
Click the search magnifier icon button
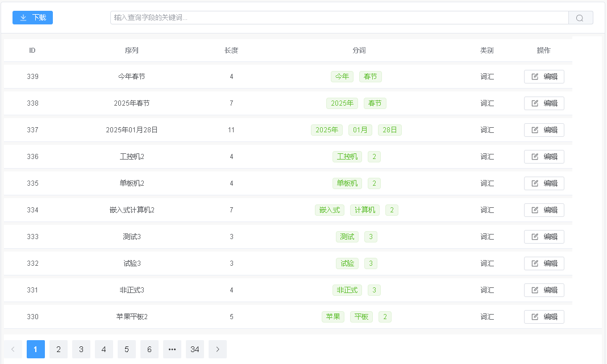point(580,18)
